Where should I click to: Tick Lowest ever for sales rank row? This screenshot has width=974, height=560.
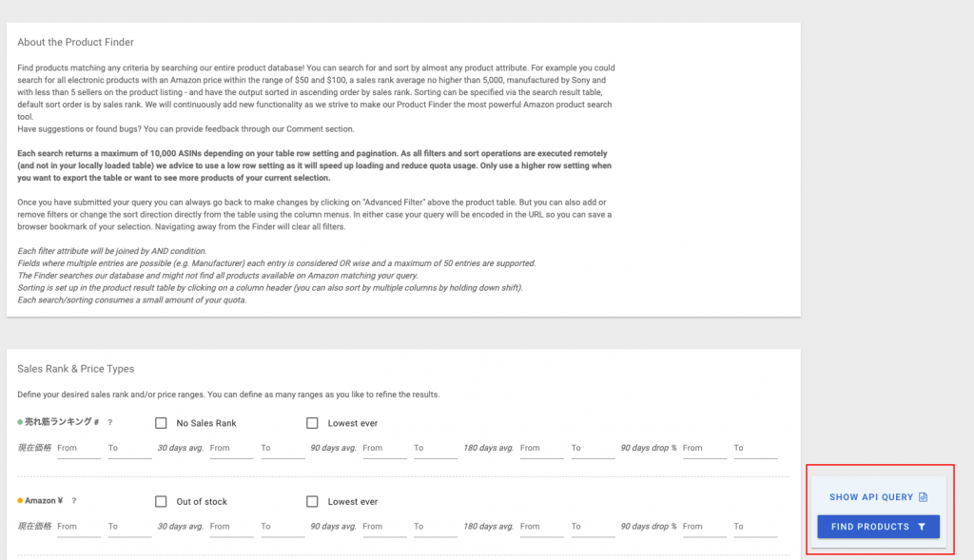pos(312,423)
